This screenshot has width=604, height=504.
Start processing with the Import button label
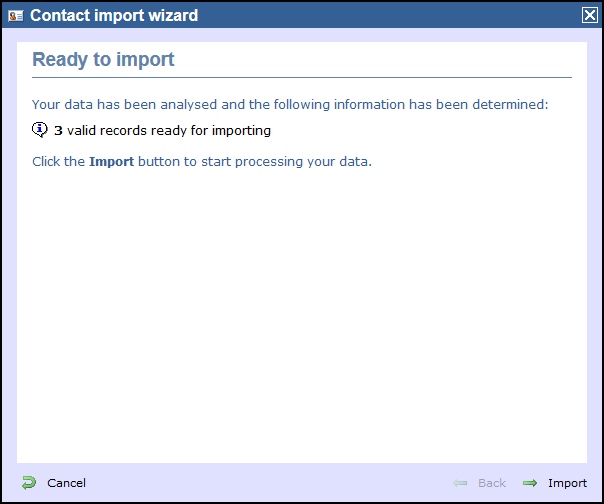pyautogui.click(x=567, y=483)
